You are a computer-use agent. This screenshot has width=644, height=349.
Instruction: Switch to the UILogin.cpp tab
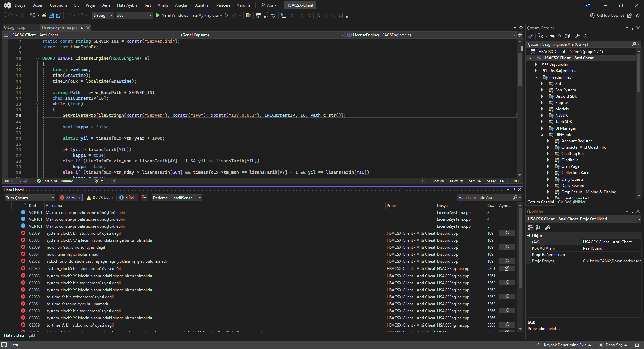point(15,28)
